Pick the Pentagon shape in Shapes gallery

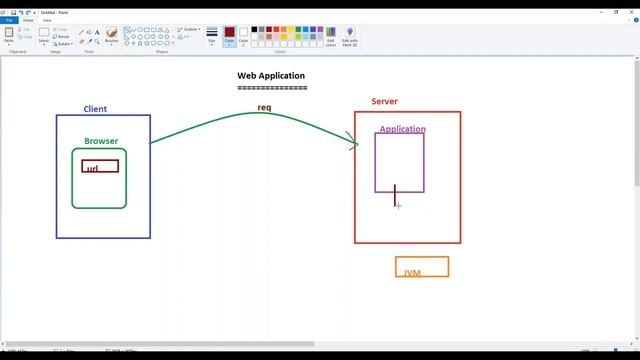click(140, 36)
